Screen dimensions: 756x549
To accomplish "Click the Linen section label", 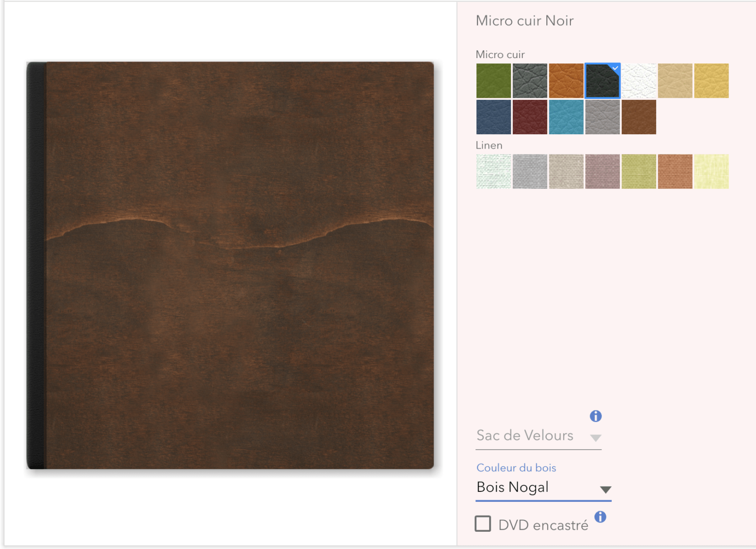I will (x=489, y=146).
